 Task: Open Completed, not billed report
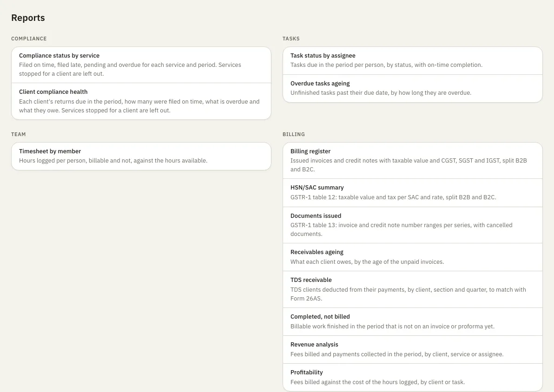[x=412, y=322]
